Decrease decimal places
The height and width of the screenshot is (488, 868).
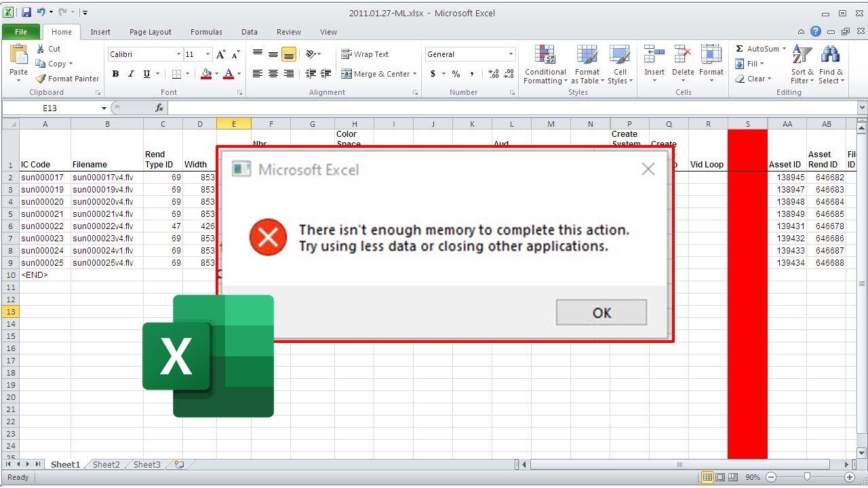509,74
